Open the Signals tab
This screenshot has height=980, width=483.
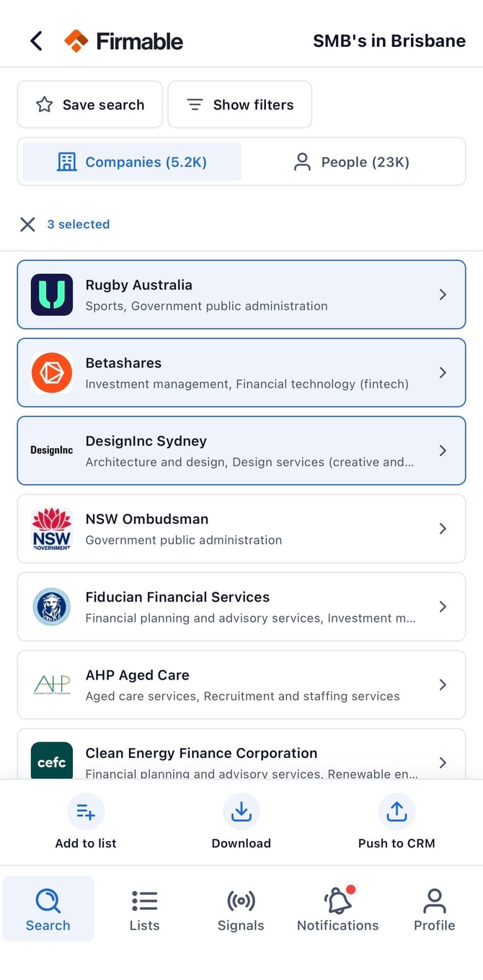241,909
